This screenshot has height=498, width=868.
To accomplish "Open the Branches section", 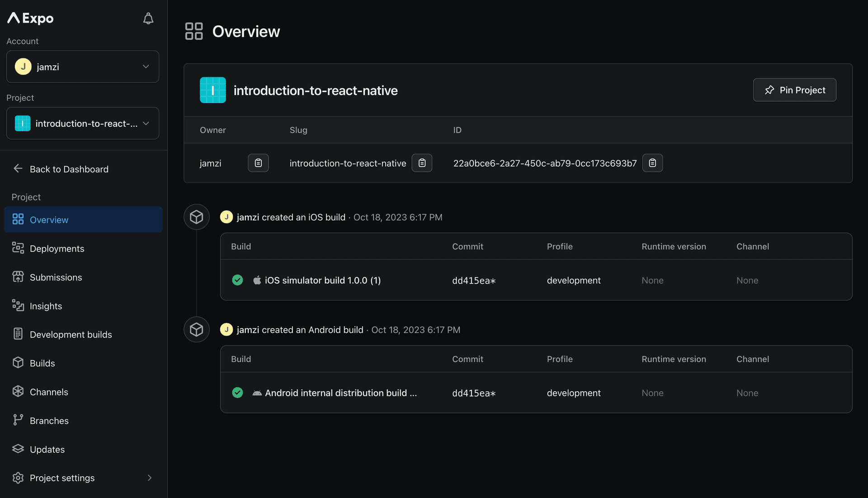I will [49, 420].
